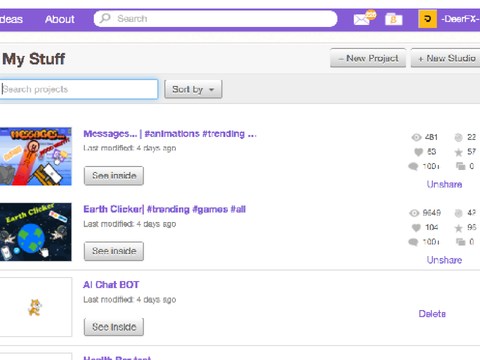This screenshot has height=360, width=480.
Task: Click the studios icon for Earth Clicker
Action: (x=461, y=242)
